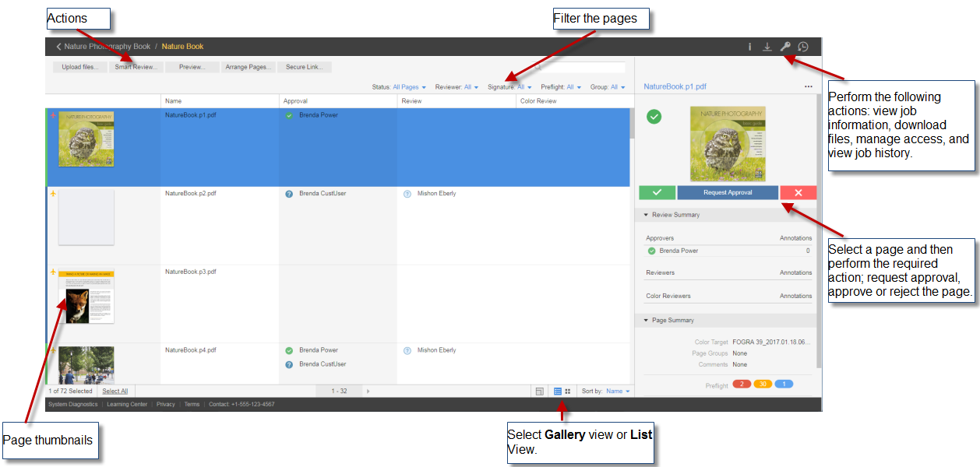Toggle the details panel layout icon

[539, 391]
